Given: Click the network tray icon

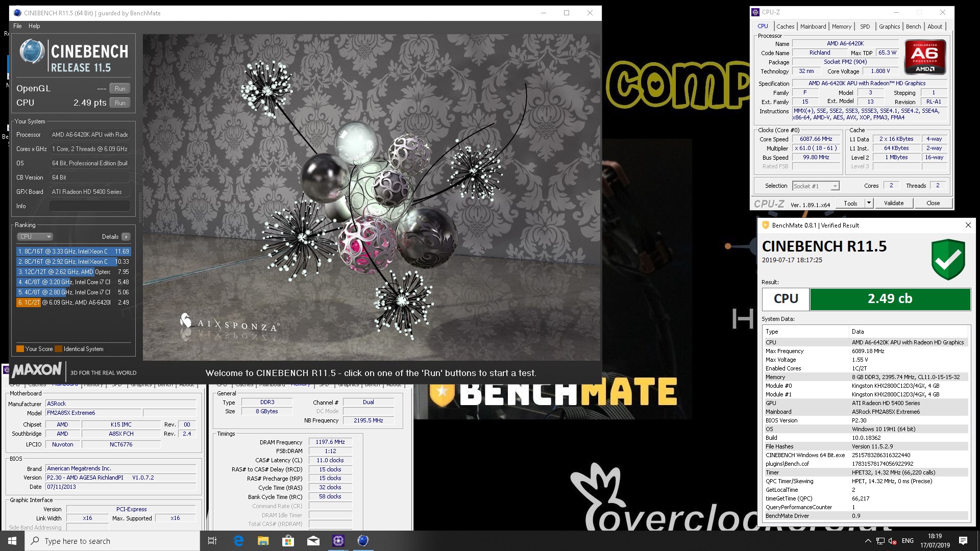Looking at the screenshot, I should click(880, 541).
